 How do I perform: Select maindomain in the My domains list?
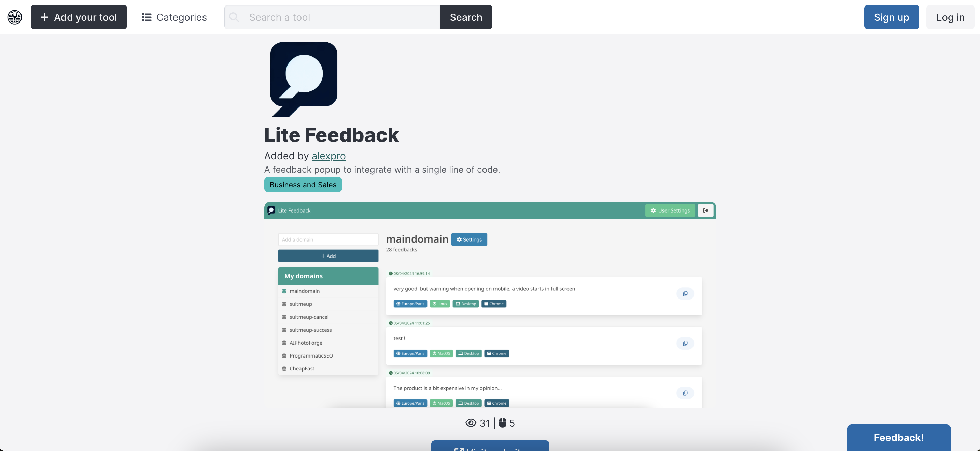[328, 291]
